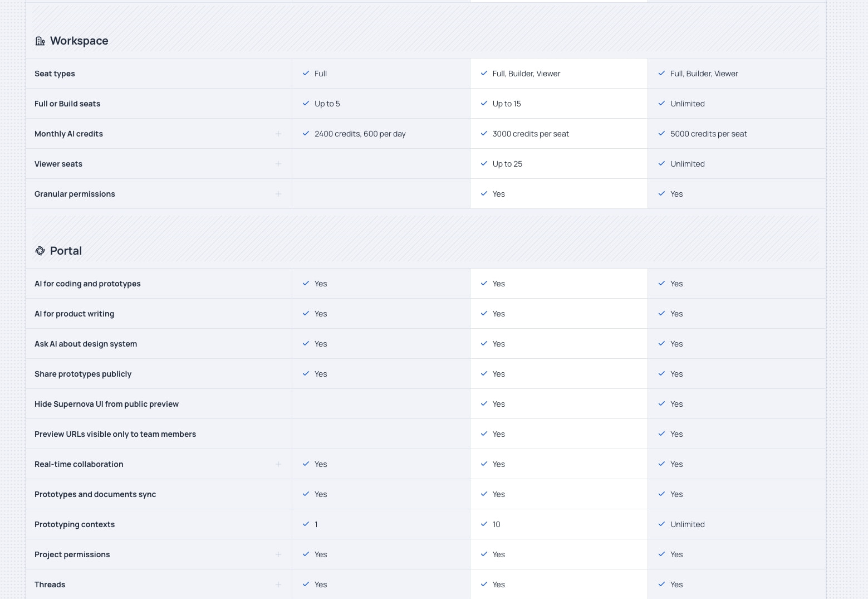The width and height of the screenshot is (868, 599).
Task: Expand Granular permissions plus icon
Action: coord(278,194)
